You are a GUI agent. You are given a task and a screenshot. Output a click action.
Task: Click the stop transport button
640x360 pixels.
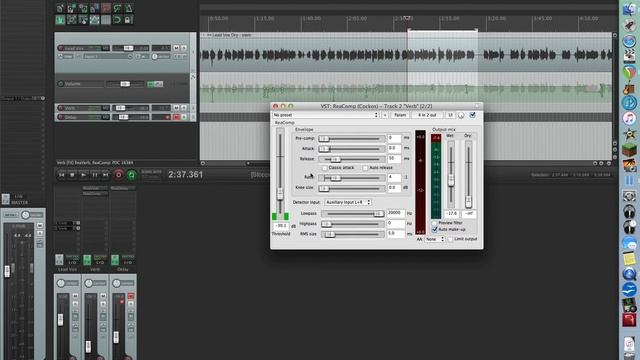(73, 175)
